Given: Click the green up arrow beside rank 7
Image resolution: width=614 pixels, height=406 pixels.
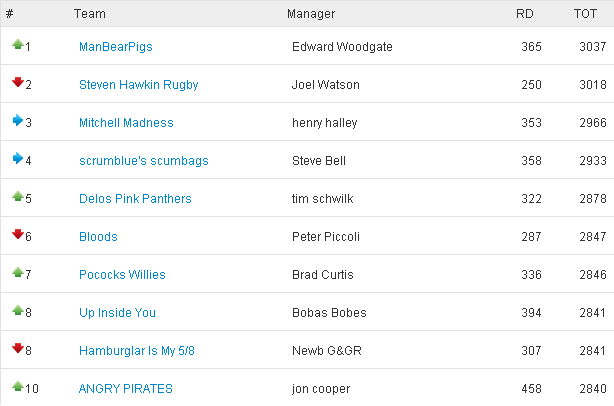Looking at the screenshot, I should tap(18, 272).
